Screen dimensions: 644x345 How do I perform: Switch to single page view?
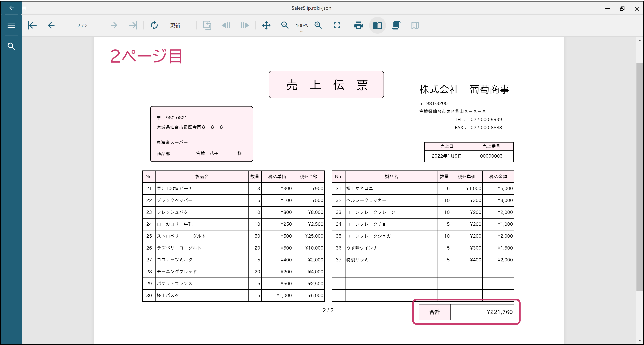pos(378,25)
